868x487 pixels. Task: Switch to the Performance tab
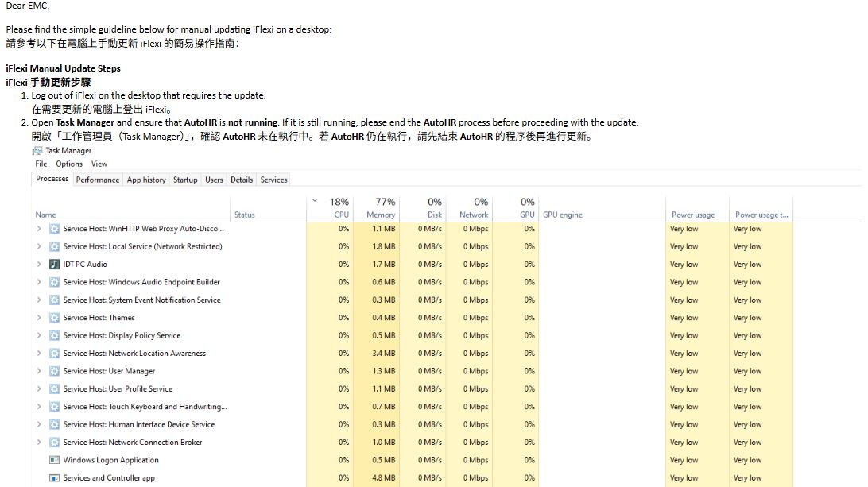click(98, 180)
